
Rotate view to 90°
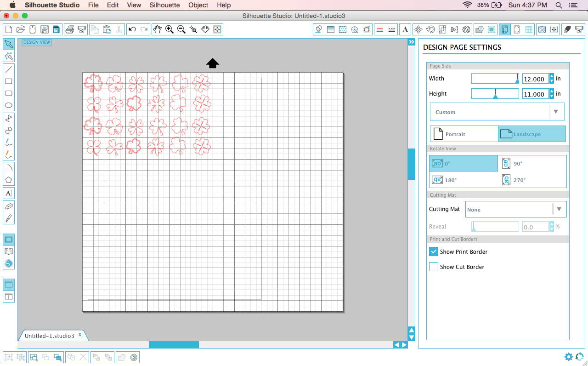[x=532, y=163]
